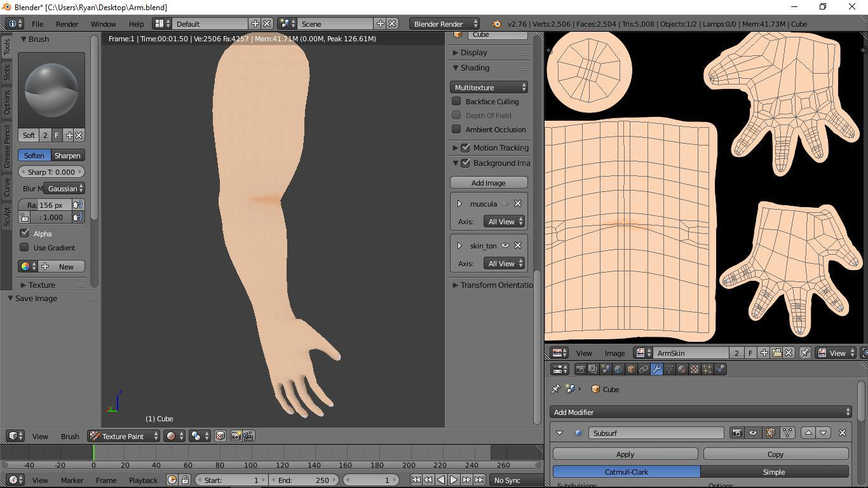Open the World properties tab icon
Screen dimensions: 868x488
tap(618, 369)
